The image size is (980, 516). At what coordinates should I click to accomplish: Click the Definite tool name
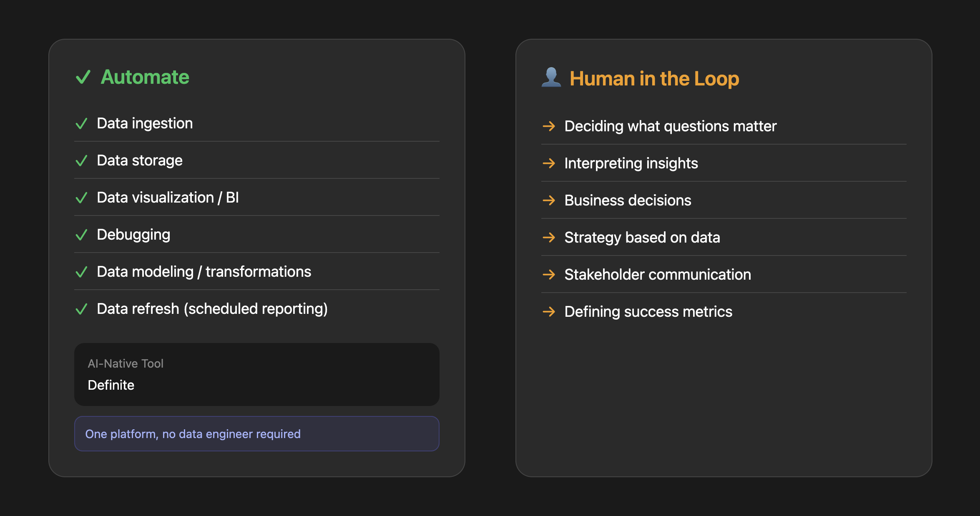[111, 385]
